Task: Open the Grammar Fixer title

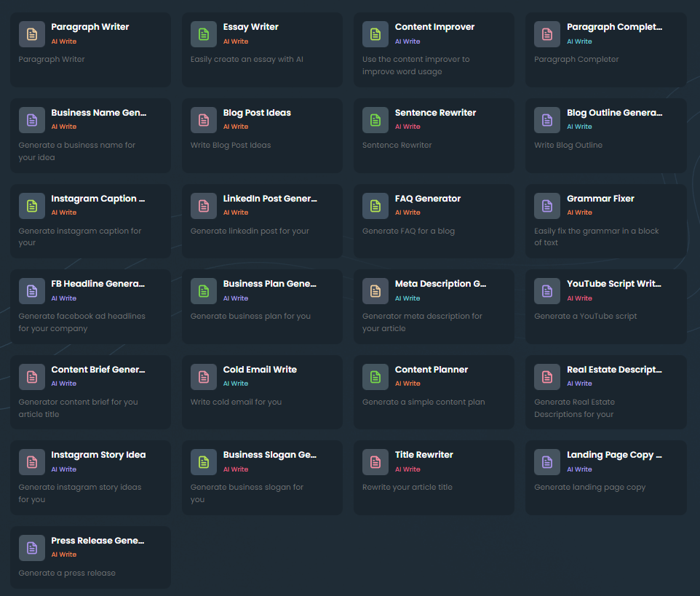Action: 600,198
